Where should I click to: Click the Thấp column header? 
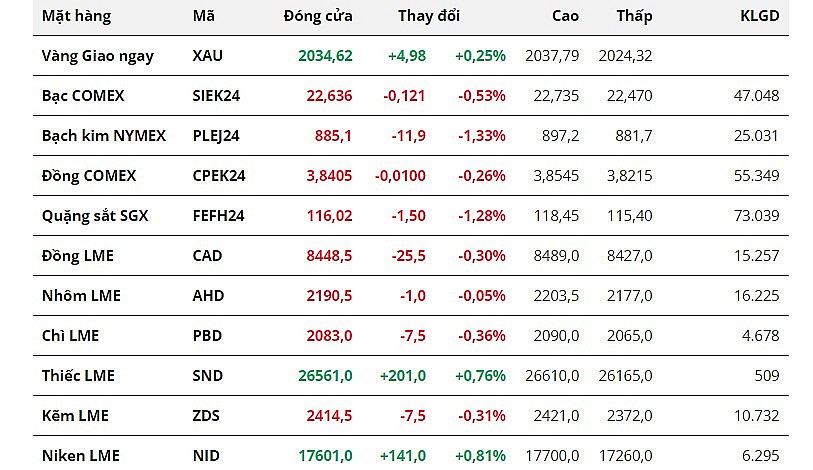coord(634,16)
